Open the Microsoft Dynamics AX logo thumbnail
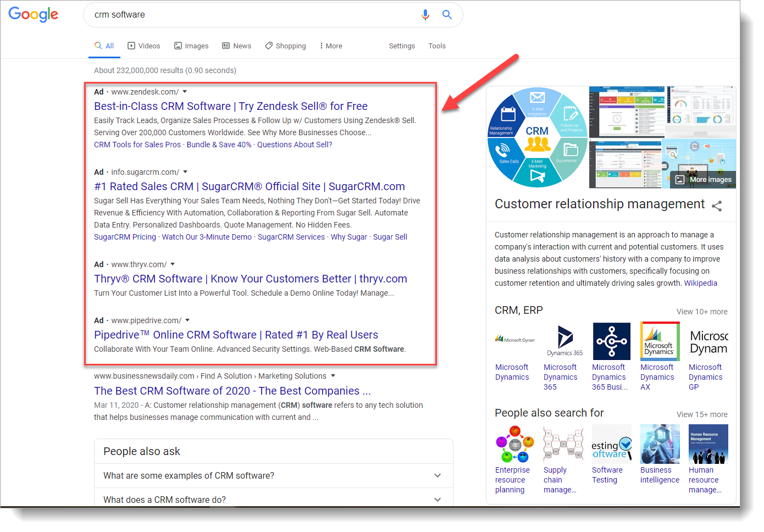This screenshot has height=532, width=764. point(659,341)
